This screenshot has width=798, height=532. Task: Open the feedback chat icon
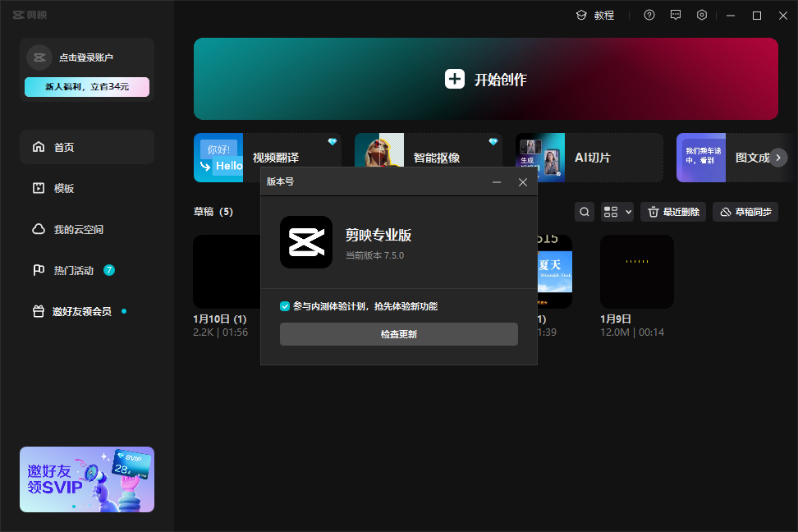click(676, 15)
